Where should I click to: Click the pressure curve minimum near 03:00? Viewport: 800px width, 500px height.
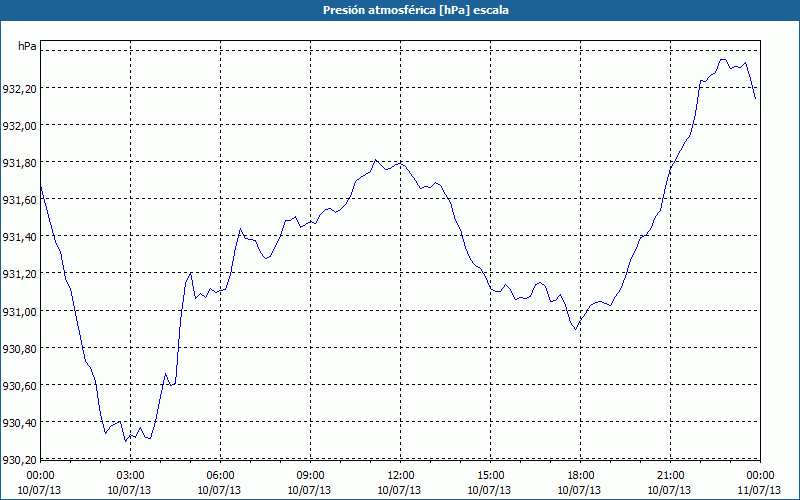coord(125,441)
